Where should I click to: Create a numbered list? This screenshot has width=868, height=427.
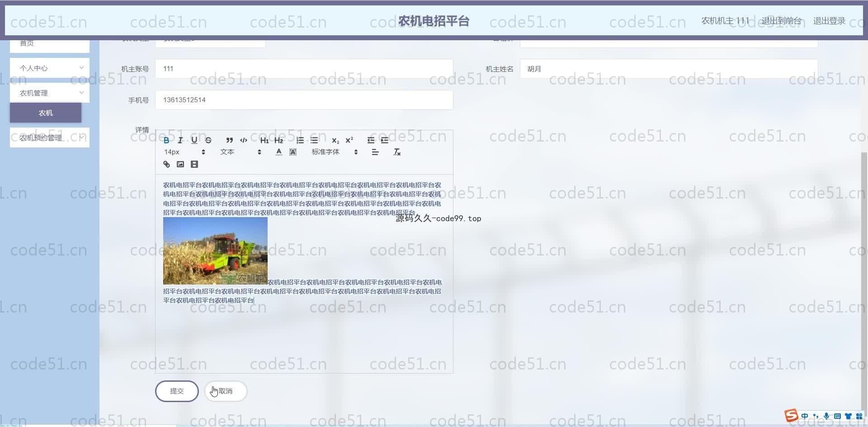(x=300, y=140)
